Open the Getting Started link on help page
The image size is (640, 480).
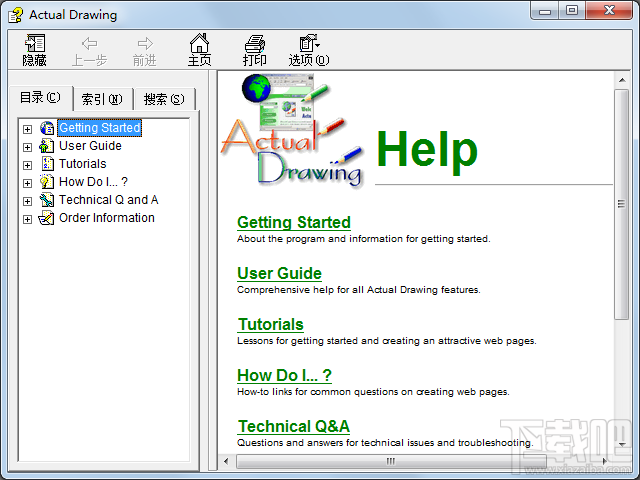pyautogui.click(x=294, y=222)
